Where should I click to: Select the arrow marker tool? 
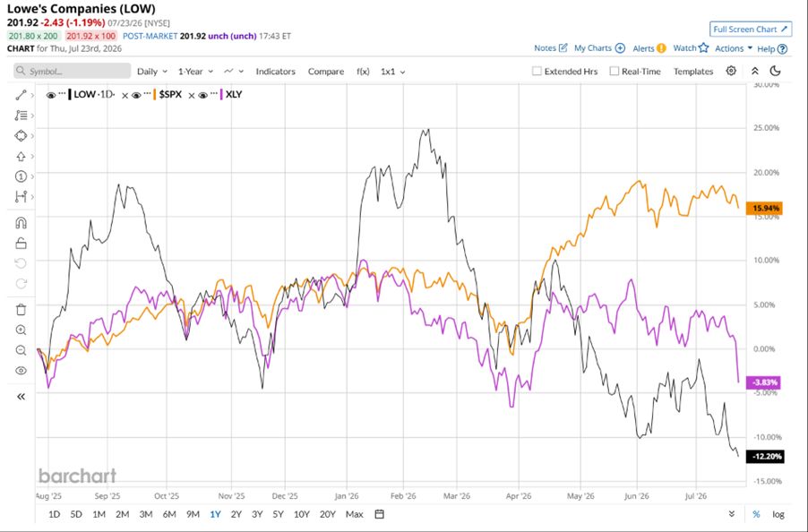tap(21, 156)
